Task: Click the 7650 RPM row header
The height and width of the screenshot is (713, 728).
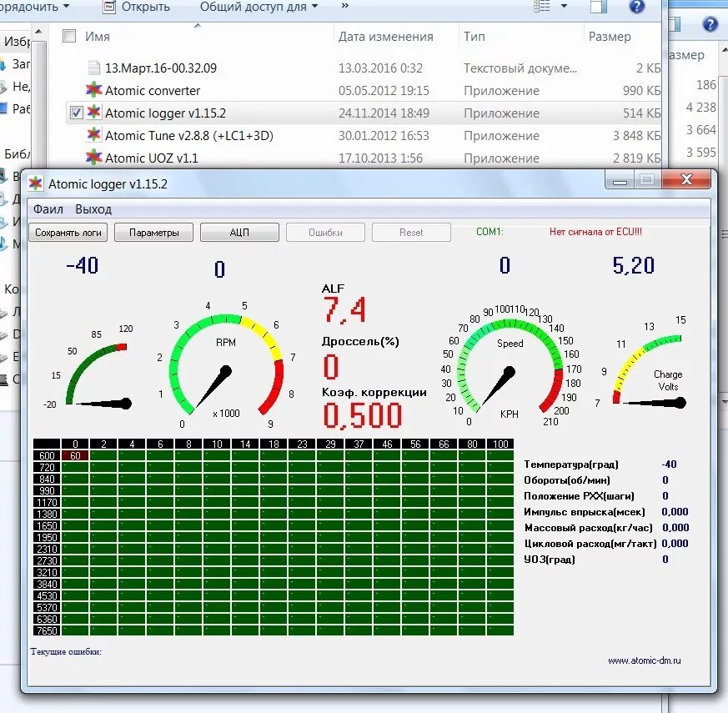Action: [x=47, y=630]
